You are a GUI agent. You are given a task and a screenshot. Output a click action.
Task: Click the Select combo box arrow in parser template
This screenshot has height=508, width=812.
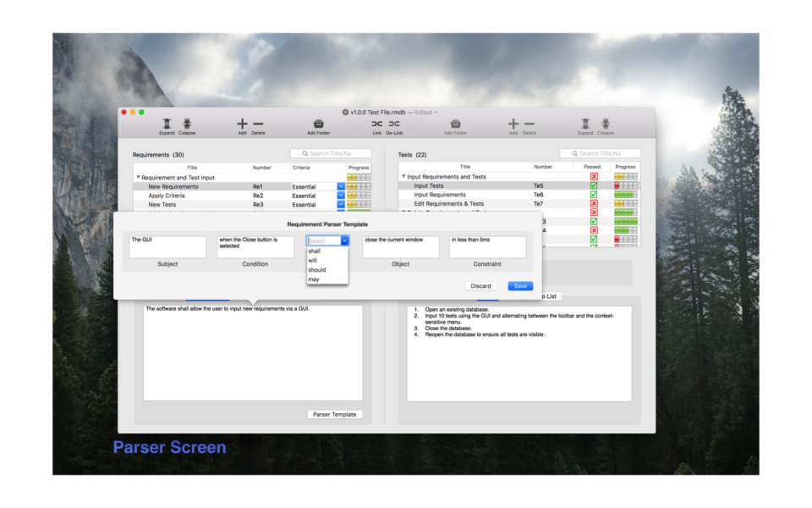(x=344, y=241)
